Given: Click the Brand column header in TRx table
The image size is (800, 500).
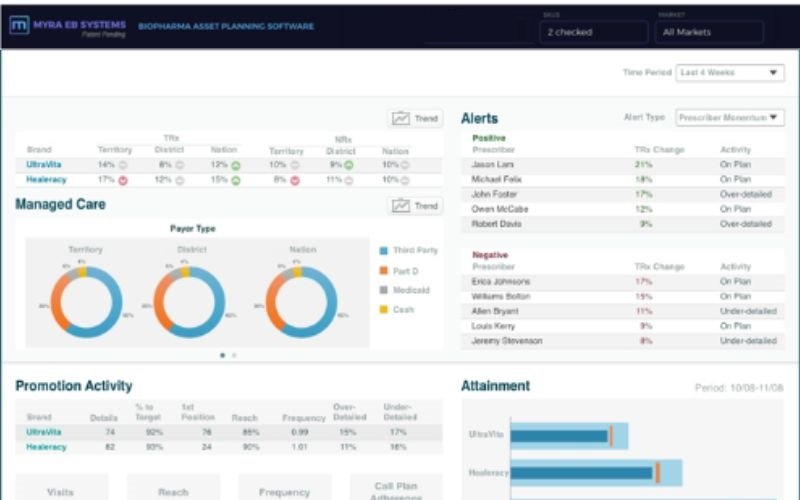Looking at the screenshot, I should 39,150.
